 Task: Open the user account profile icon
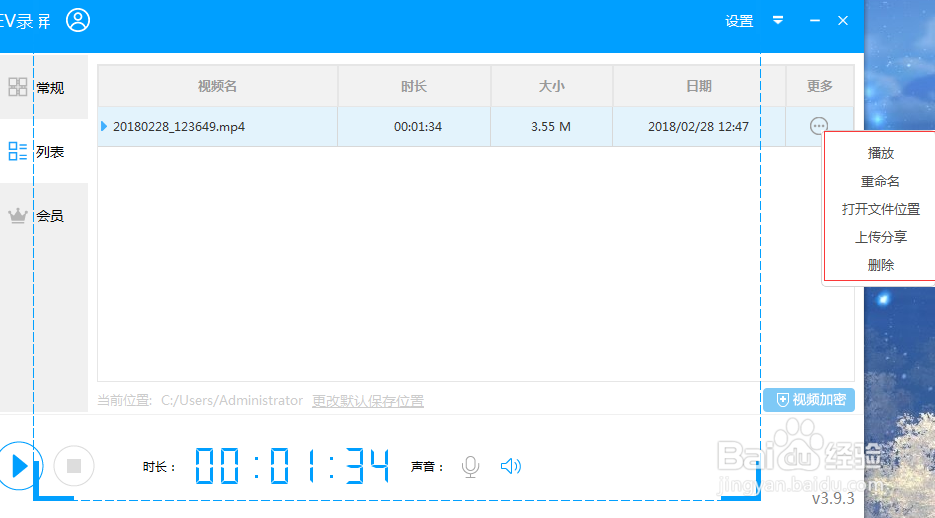[78, 20]
